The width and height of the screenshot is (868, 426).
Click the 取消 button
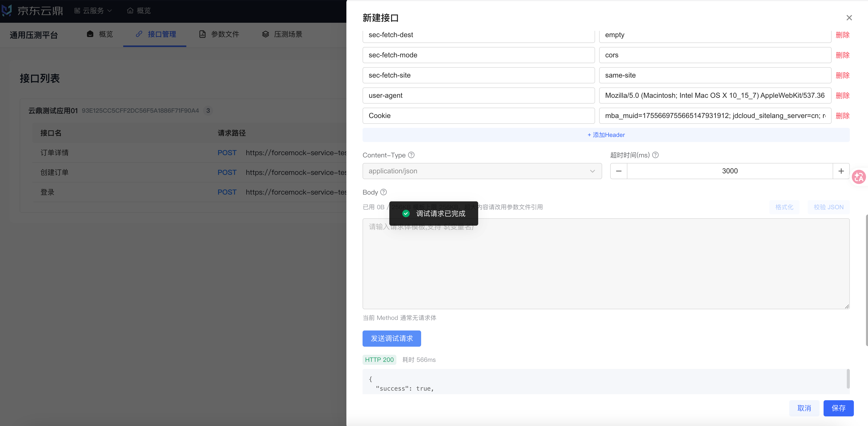coord(804,408)
